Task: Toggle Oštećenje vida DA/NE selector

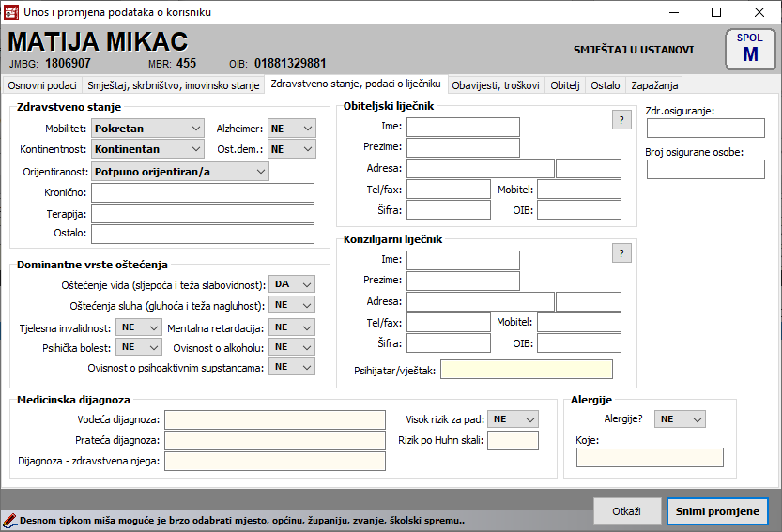Action: click(x=292, y=284)
